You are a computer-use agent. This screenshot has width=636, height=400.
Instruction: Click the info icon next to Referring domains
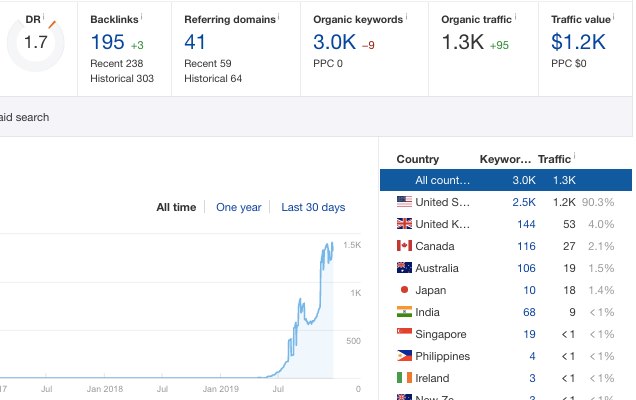tap(278, 16)
